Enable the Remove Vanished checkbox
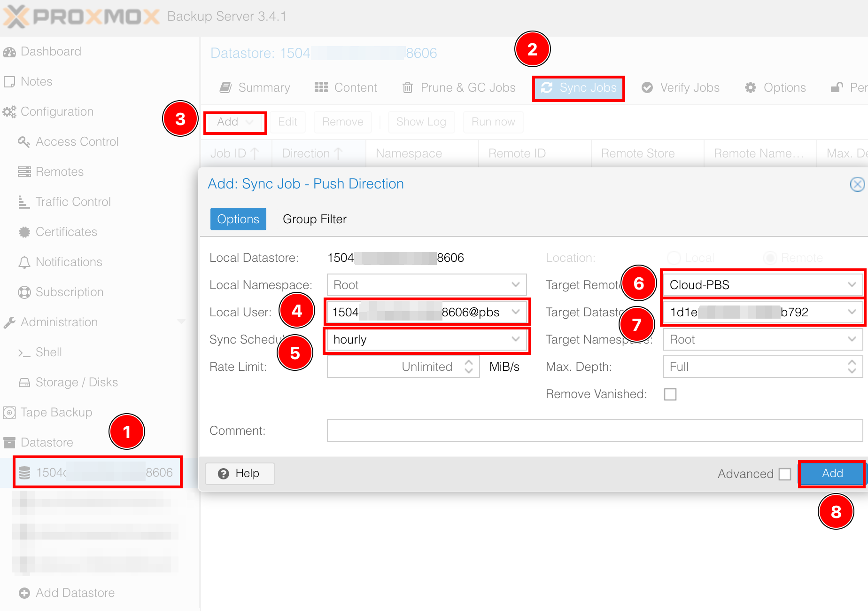 coord(670,394)
